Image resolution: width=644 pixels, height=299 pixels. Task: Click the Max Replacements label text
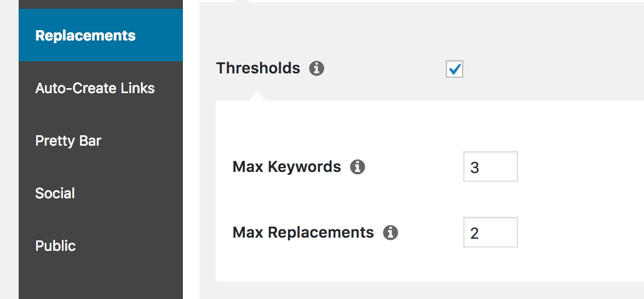(303, 232)
